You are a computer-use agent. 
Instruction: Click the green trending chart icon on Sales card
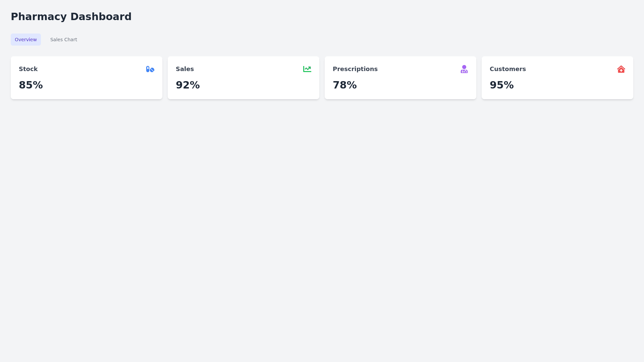point(307,69)
